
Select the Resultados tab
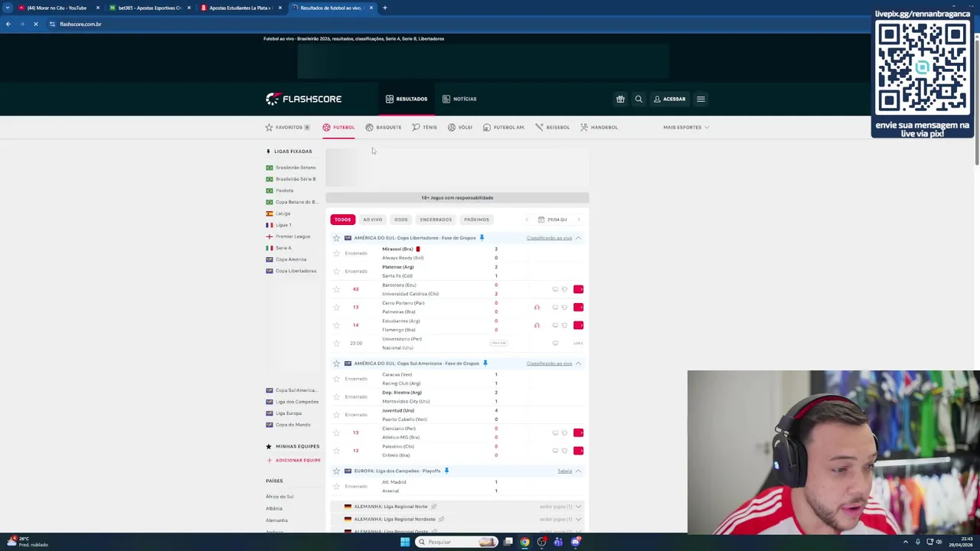pyautogui.click(x=407, y=99)
